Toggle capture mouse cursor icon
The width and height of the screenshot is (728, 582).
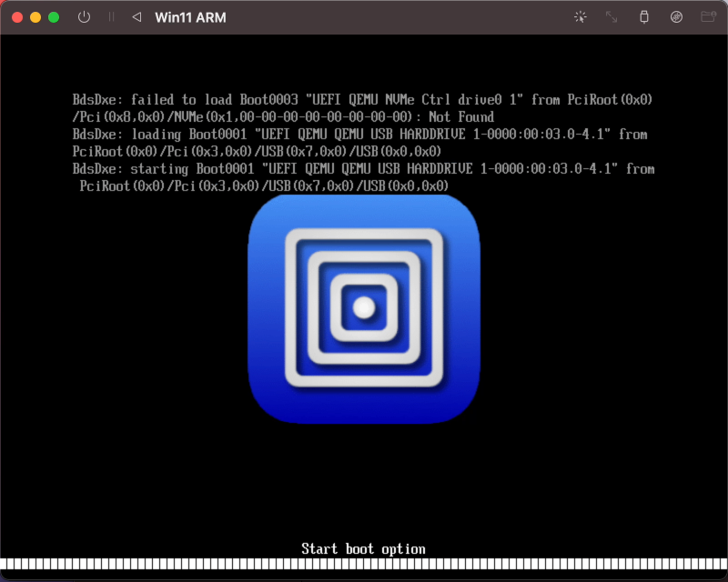580,17
